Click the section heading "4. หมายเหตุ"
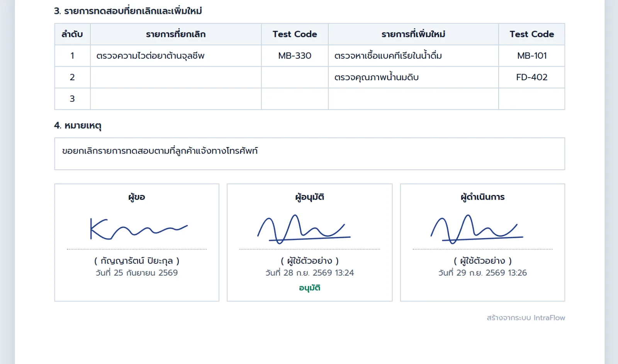 78,126
